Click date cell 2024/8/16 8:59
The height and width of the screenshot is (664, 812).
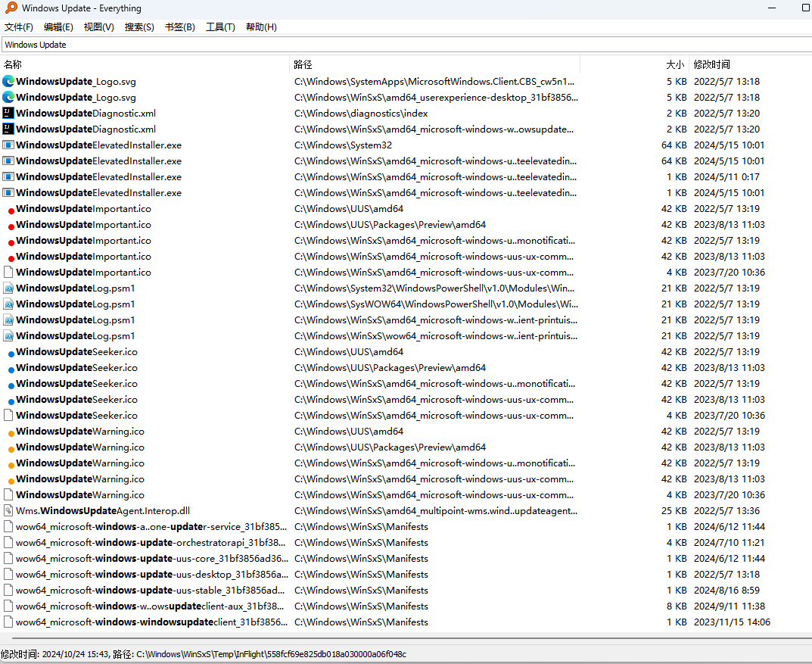pos(726,590)
